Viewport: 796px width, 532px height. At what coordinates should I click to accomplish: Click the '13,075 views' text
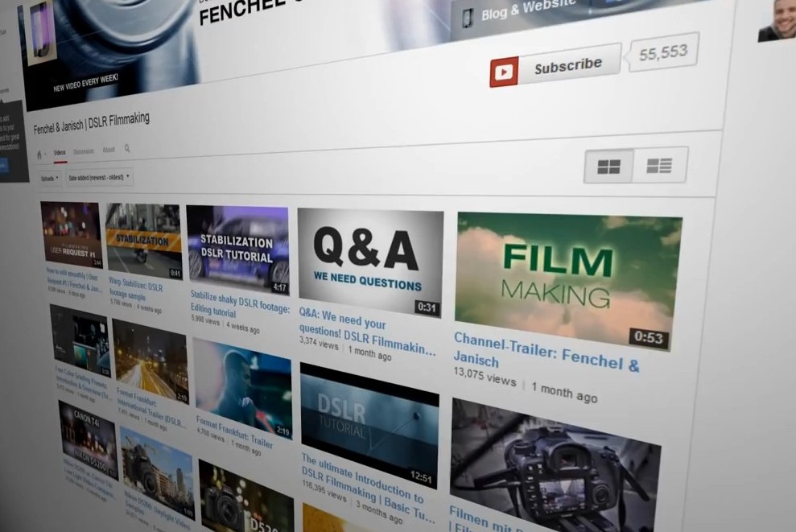click(x=485, y=376)
